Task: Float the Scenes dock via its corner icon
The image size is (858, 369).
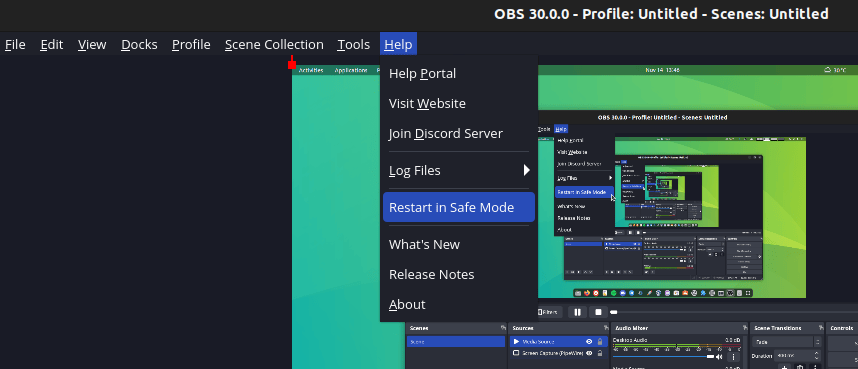Action: (x=503, y=328)
